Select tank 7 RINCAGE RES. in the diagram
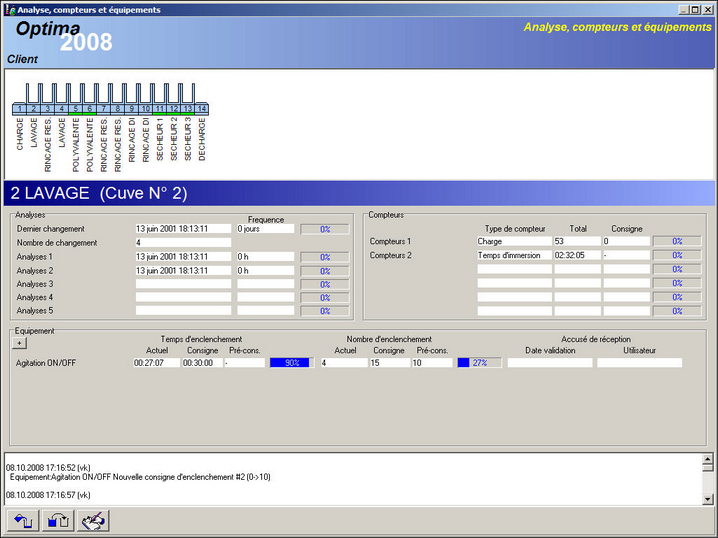 point(103,109)
